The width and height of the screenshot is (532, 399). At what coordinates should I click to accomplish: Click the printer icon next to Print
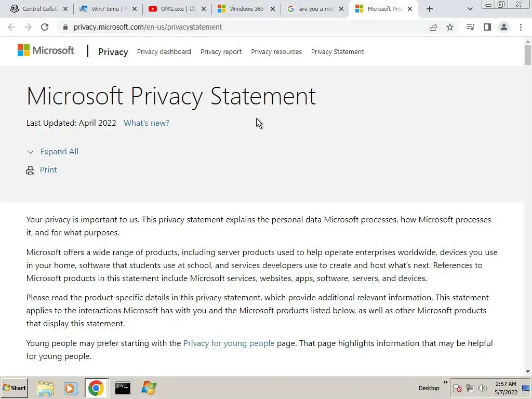click(30, 170)
